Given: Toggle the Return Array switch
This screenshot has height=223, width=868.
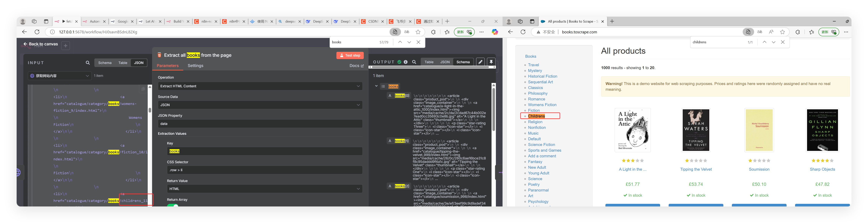Looking at the screenshot, I should pyautogui.click(x=173, y=206).
